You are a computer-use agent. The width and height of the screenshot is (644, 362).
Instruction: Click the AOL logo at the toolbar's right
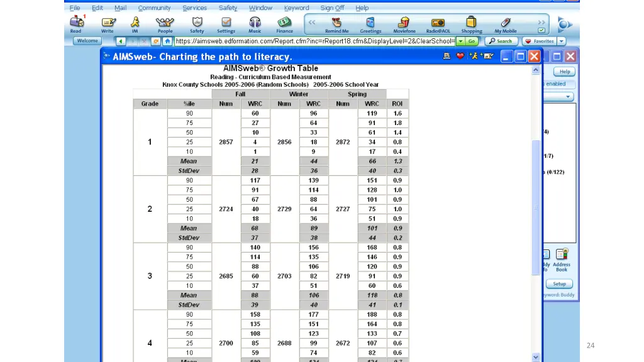565,25
